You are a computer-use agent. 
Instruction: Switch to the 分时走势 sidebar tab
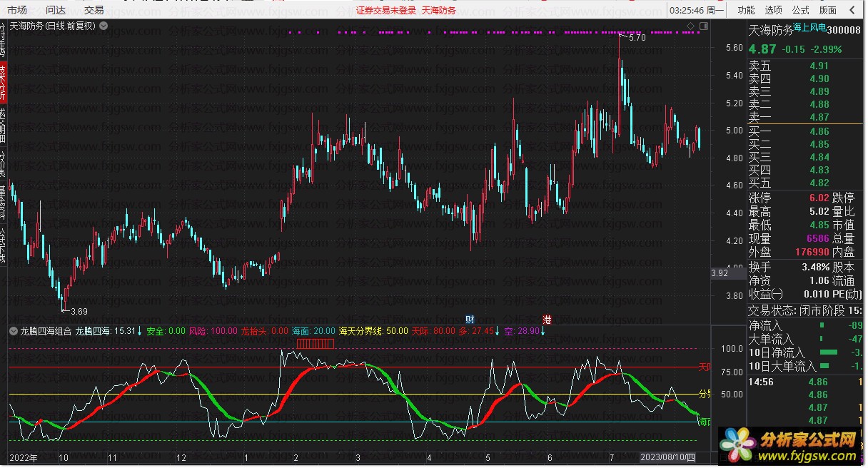(x=4, y=39)
